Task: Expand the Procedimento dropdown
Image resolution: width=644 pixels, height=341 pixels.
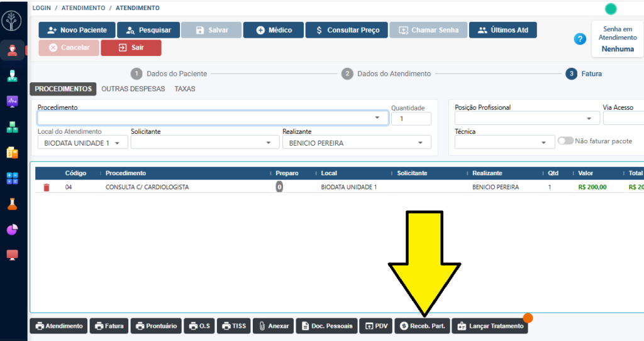Action: click(x=377, y=118)
